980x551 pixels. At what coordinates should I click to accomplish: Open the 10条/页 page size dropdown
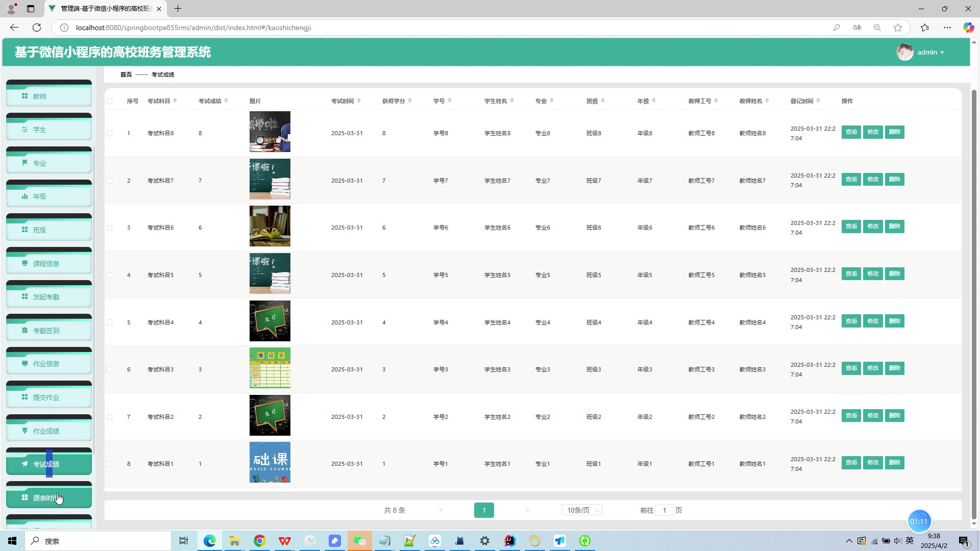581,510
